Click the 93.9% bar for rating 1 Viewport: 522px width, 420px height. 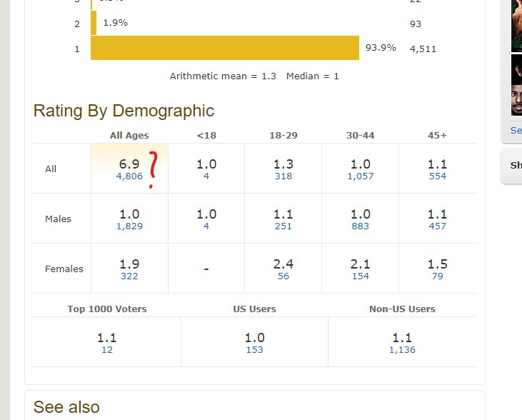pyautogui.click(x=225, y=48)
